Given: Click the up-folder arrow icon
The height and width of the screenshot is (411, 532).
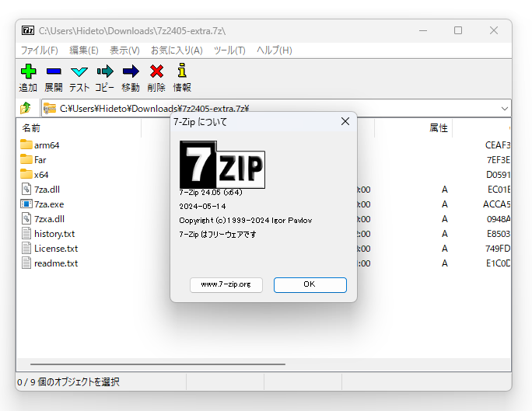Looking at the screenshot, I should (x=26, y=108).
